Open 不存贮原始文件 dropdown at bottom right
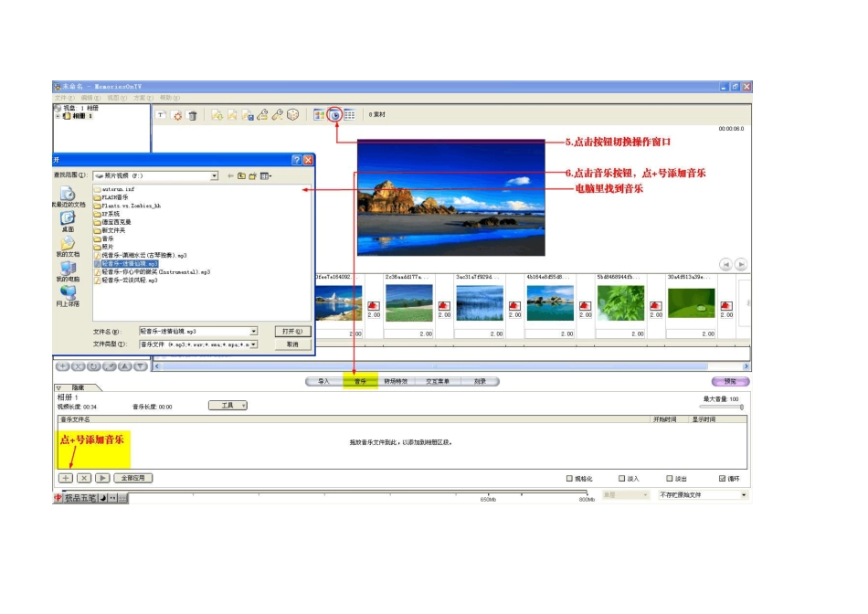This screenshot has width=868, height=614. 744,495
